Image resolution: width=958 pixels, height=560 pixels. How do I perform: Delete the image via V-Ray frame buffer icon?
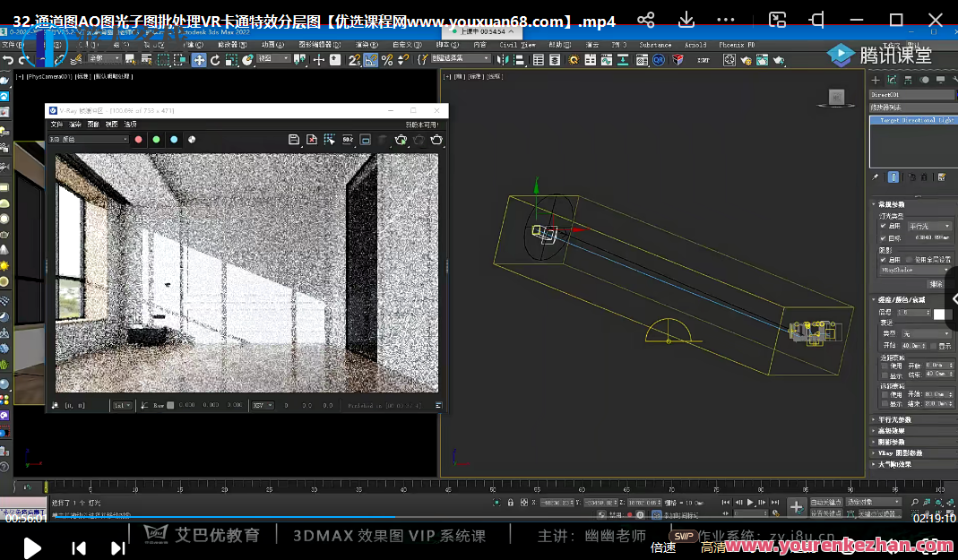click(x=311, y=139)
